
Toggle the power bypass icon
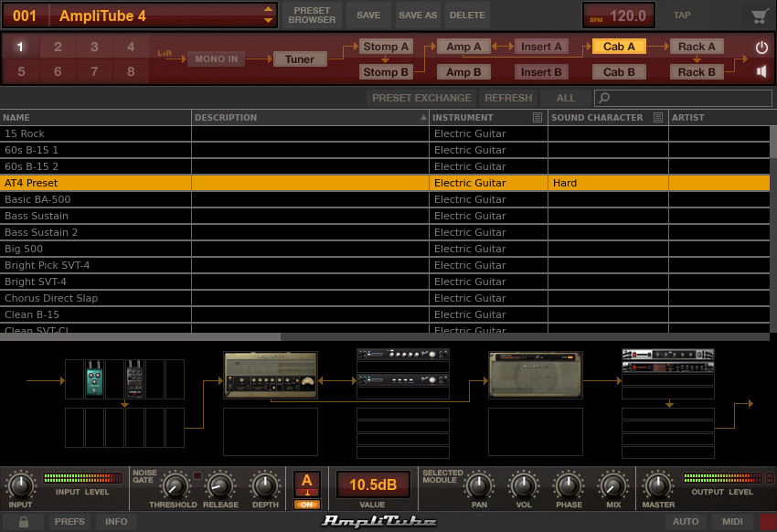(761, 47)
